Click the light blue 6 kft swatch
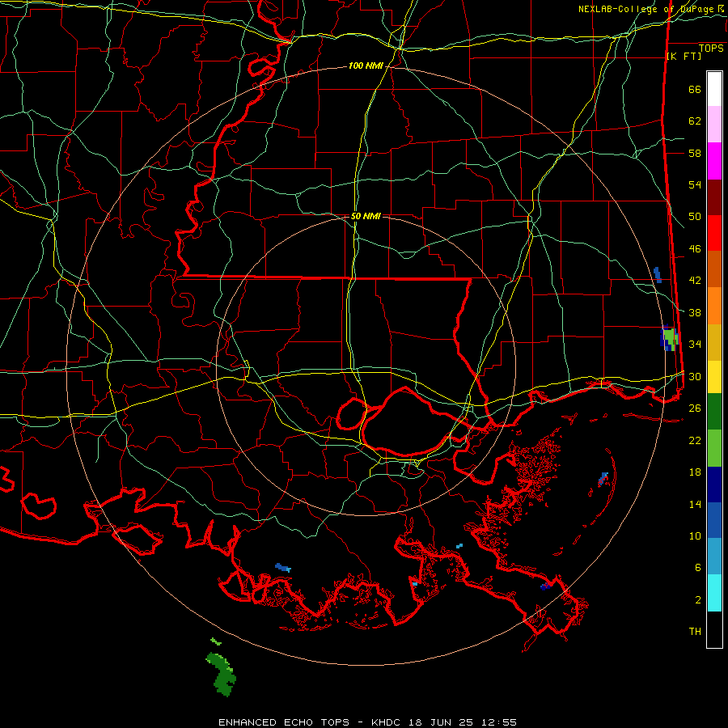 (x=714, y=557)
